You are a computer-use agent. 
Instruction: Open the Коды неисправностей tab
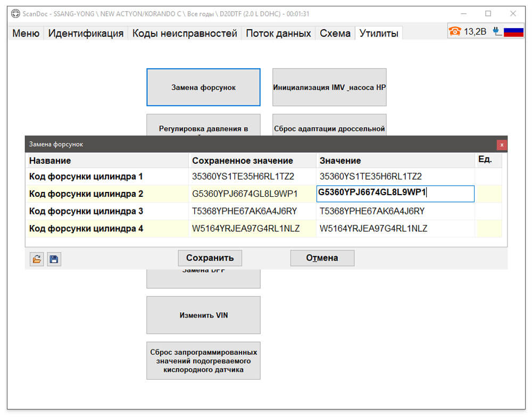pos(185,34)
